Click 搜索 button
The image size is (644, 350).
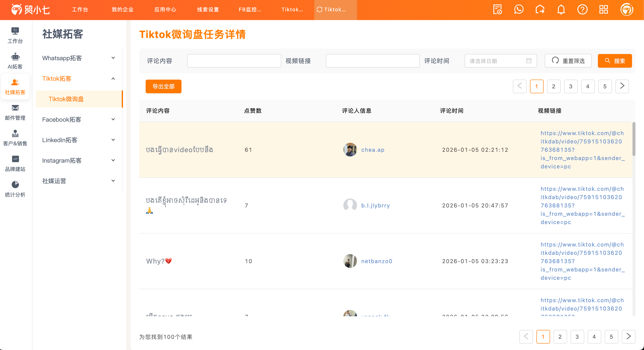click(615, 61)
